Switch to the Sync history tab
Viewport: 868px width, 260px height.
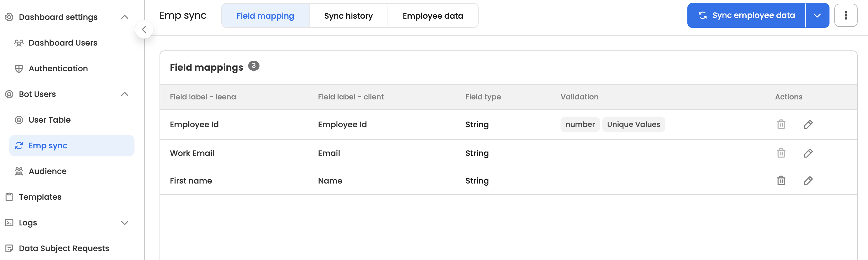click(348, 16)
